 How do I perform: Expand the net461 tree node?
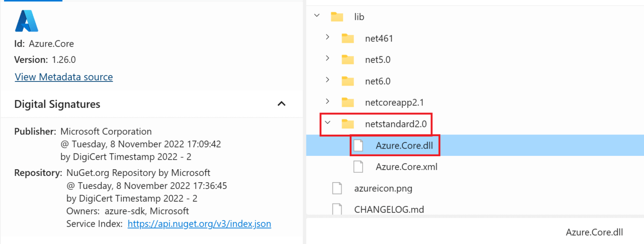327,38
